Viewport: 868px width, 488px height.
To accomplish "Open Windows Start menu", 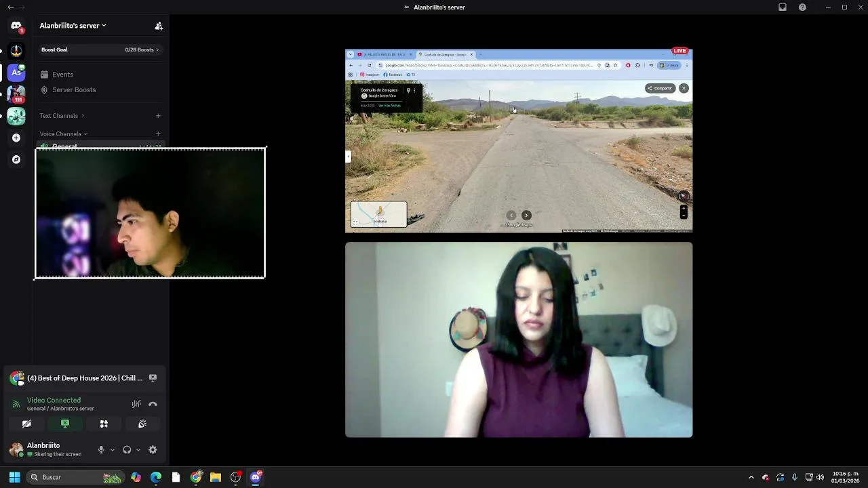I will point(14,477).
